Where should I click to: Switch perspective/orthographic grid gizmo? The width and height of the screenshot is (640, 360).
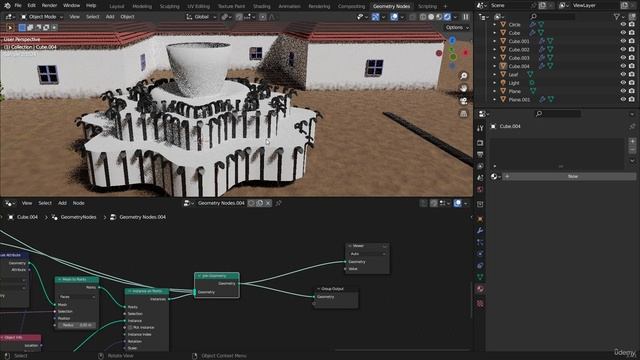point(464,113)
